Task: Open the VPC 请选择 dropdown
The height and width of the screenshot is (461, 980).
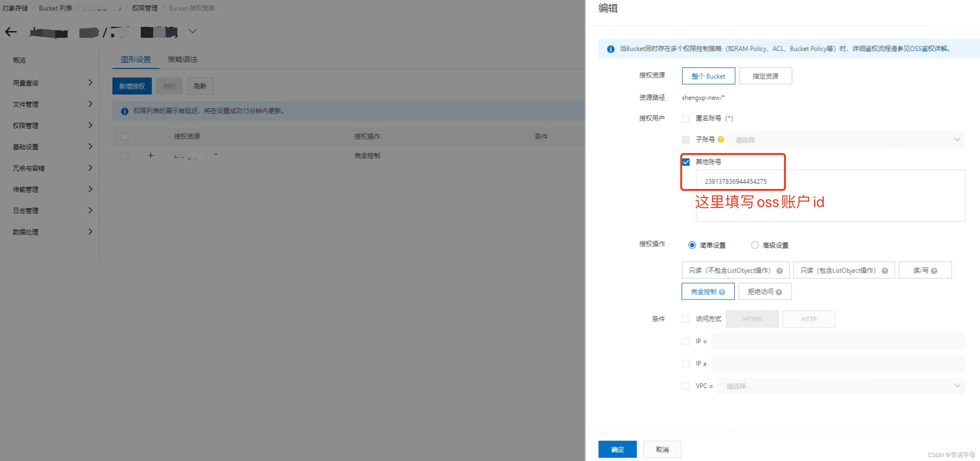Action: (841, 386)
